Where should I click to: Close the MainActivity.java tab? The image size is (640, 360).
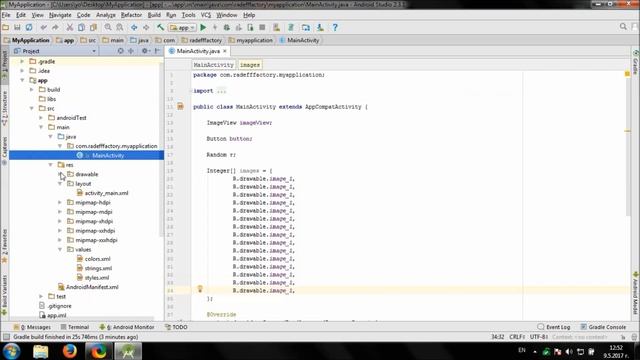pos(225,51)
